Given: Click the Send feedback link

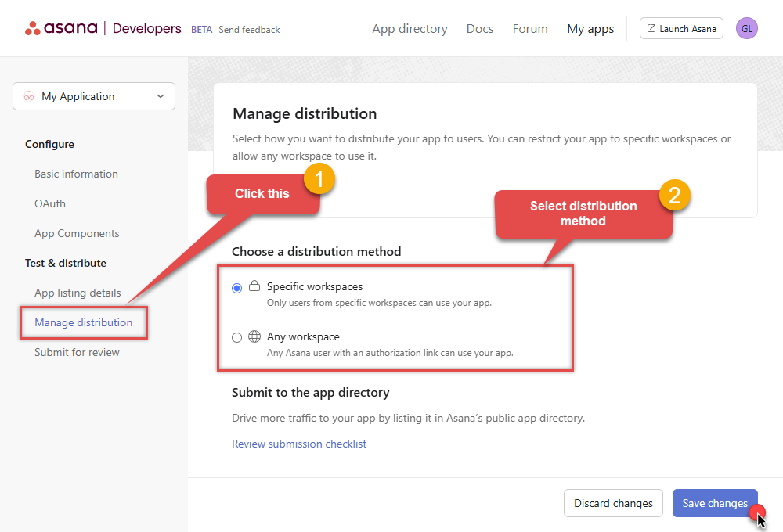Looking at the screenshot, I should tap(249, 30).
